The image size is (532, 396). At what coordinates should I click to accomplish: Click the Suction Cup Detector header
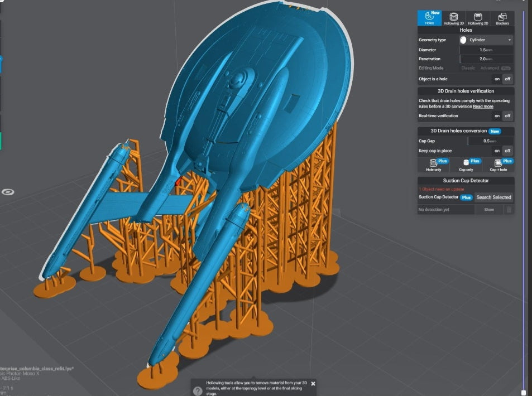tap(466, 181)
